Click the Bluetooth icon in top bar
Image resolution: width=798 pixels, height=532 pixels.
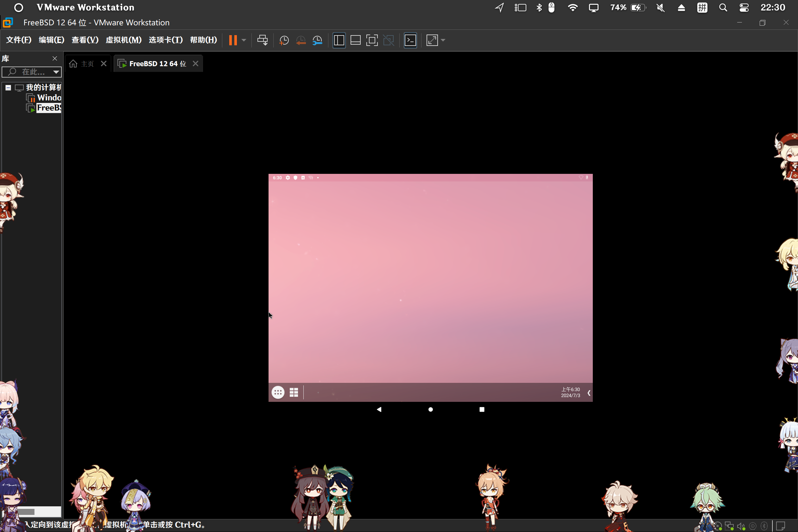[539, 8]
